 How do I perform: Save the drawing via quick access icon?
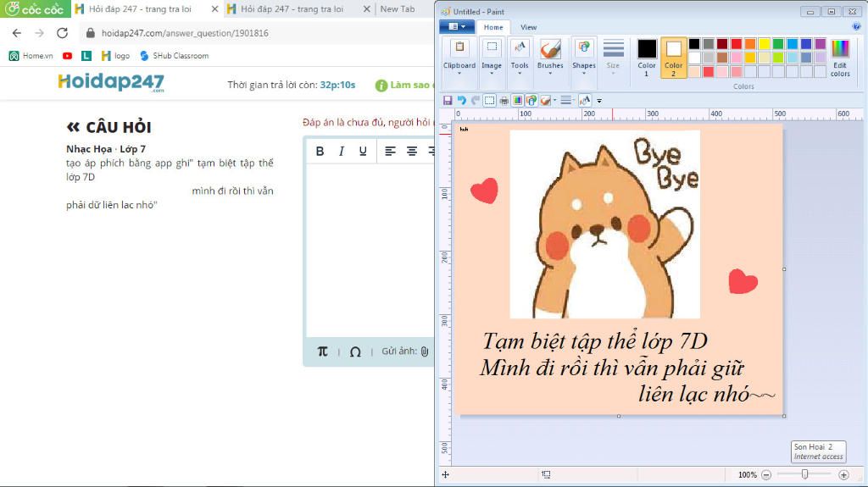pos(448,100)
